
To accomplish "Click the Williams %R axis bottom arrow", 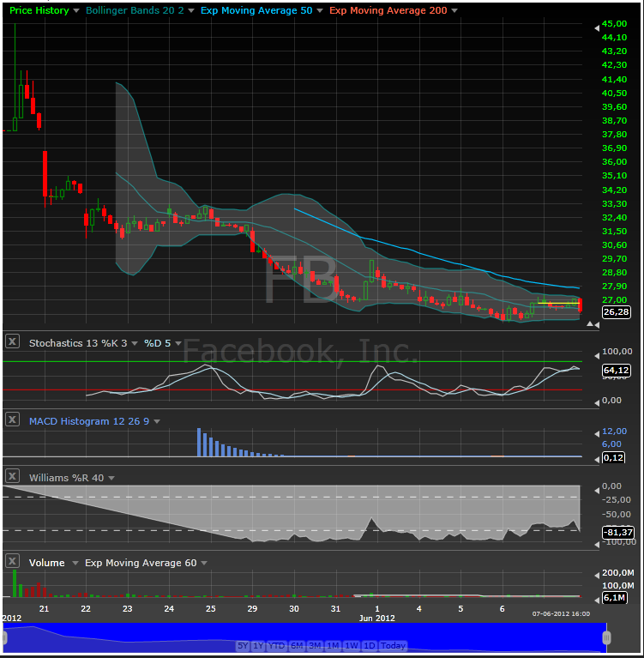I will [x=597, y=545].
